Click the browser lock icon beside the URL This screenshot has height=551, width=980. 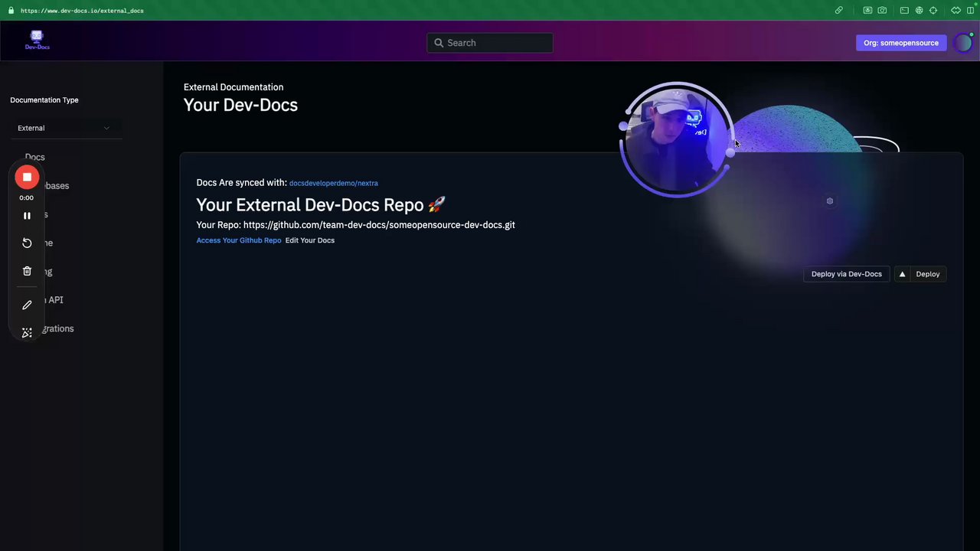10,11
